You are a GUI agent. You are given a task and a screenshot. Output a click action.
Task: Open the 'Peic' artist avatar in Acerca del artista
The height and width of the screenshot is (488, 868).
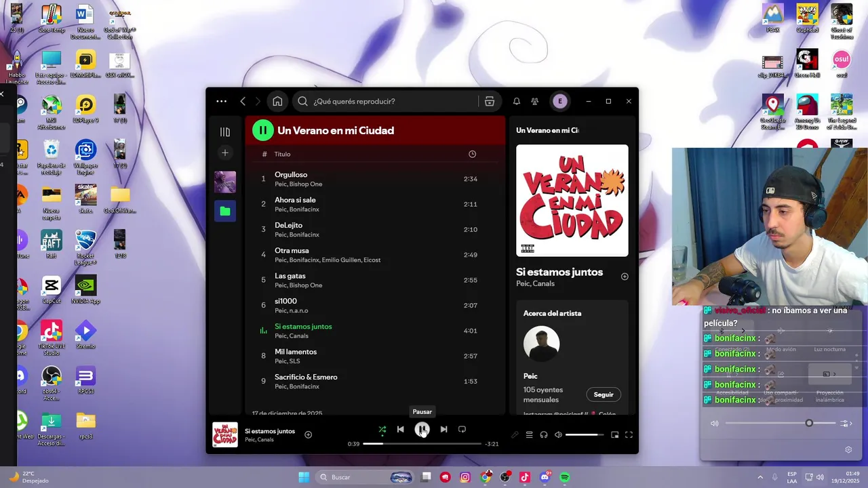click(x=541, y=344)
